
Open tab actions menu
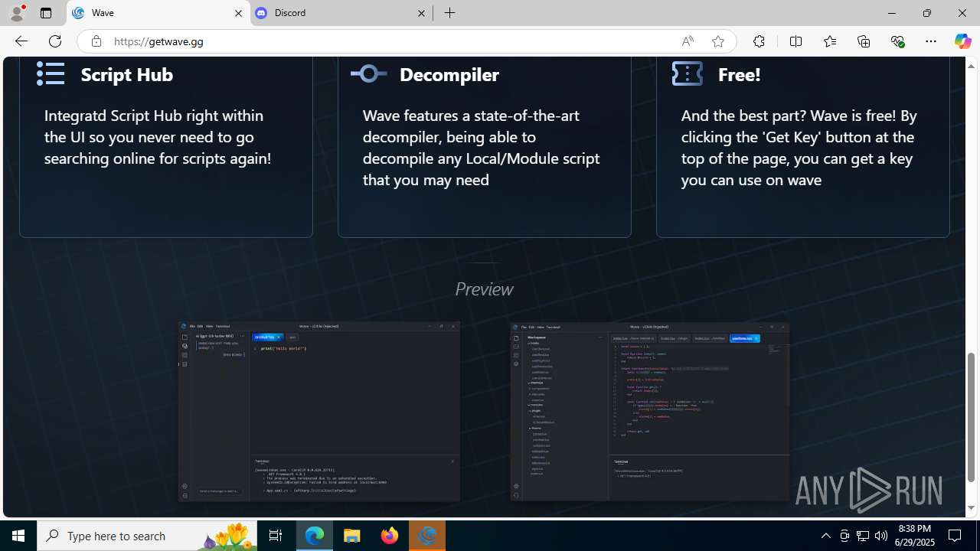tap(45, 13)
